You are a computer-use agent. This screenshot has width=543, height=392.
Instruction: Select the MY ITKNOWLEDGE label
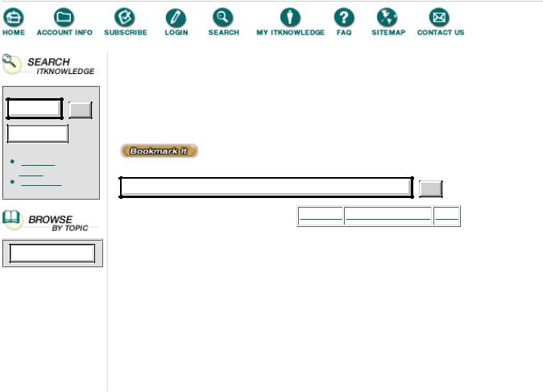click(x=290, y=32)
